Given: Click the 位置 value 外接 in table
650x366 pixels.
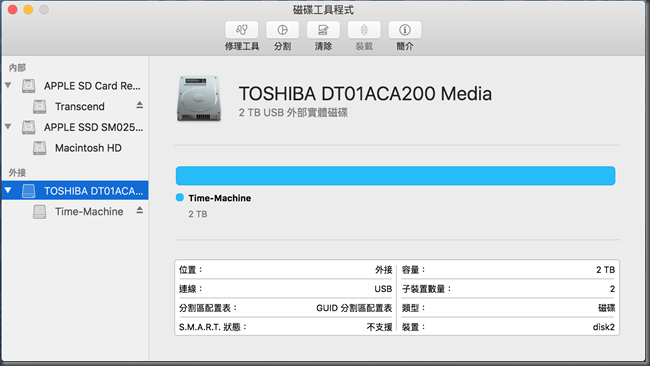Looking at the screenshot, I should [x=383, y=270].
